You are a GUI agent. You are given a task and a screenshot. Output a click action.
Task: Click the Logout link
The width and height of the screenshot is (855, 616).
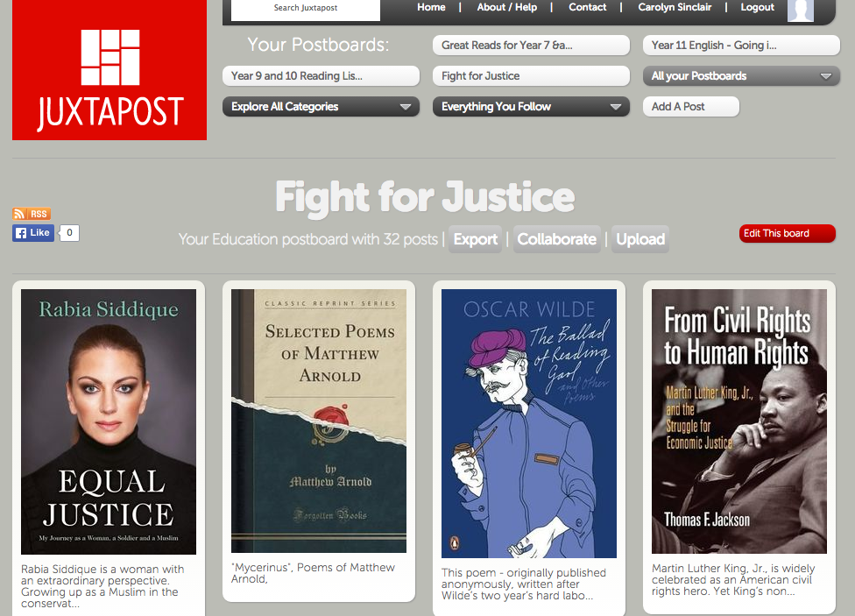click(757, 7)
